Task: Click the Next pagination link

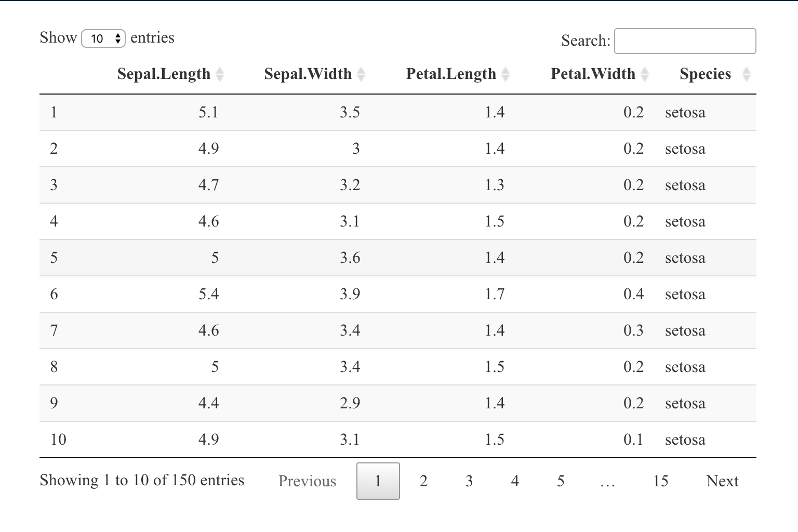Action: pyautogui.click(x=722, y=481)
